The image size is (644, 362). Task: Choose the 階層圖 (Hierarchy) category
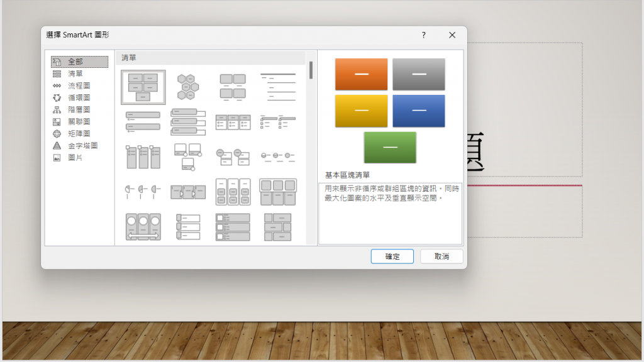tap(79, 109)
